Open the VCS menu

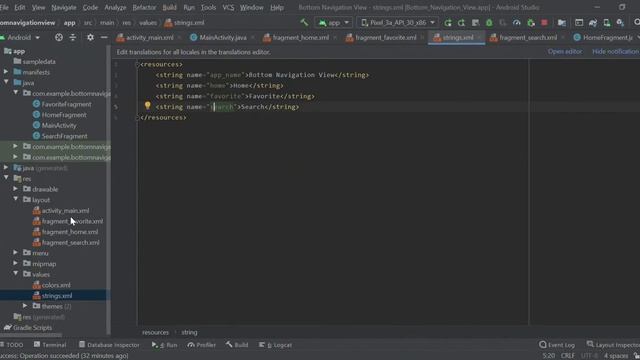coord(228,7)
